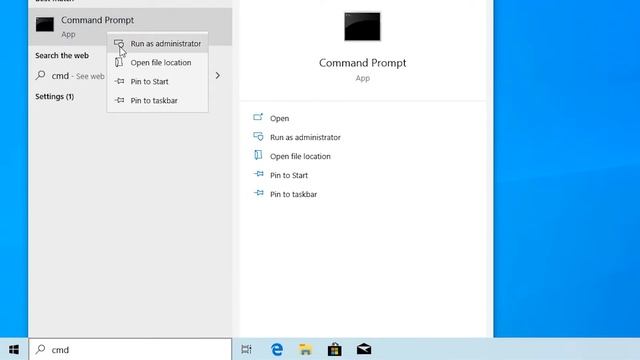Click the small Command Prompt icon in the best match row
Screen dimensions: 640x360
[45, 24]
